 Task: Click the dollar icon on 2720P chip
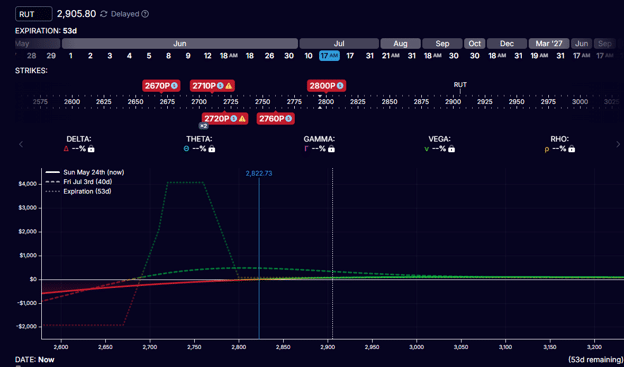(x=234, y=119)
